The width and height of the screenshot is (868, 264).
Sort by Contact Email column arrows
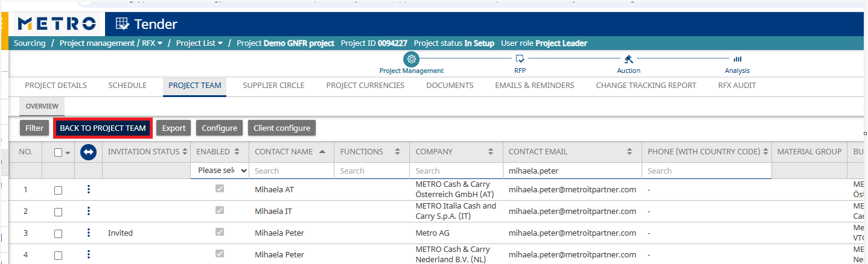coord(630,152)
